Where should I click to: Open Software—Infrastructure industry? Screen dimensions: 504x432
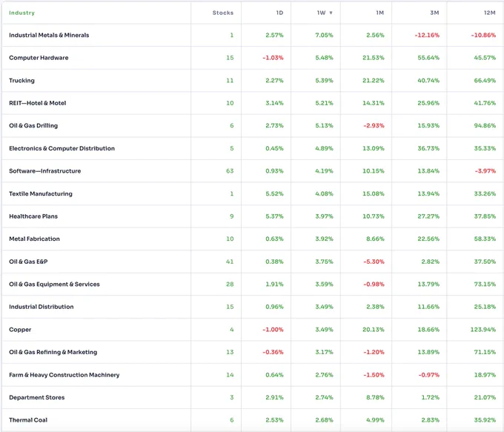[x=44, y=171]
